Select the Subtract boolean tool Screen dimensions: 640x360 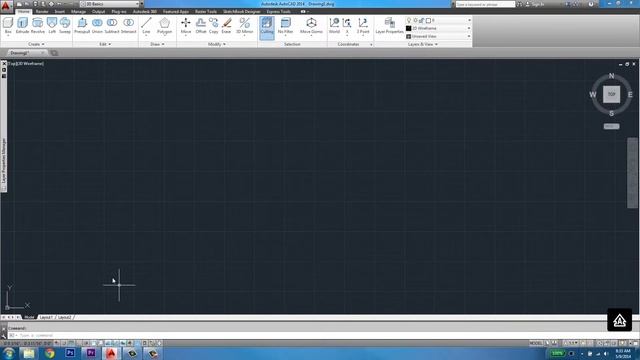pos(112,25)
